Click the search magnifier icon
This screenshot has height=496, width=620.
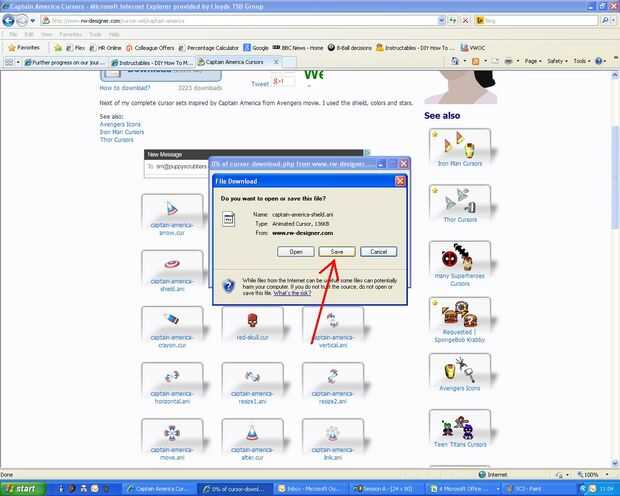coord(605,21)
